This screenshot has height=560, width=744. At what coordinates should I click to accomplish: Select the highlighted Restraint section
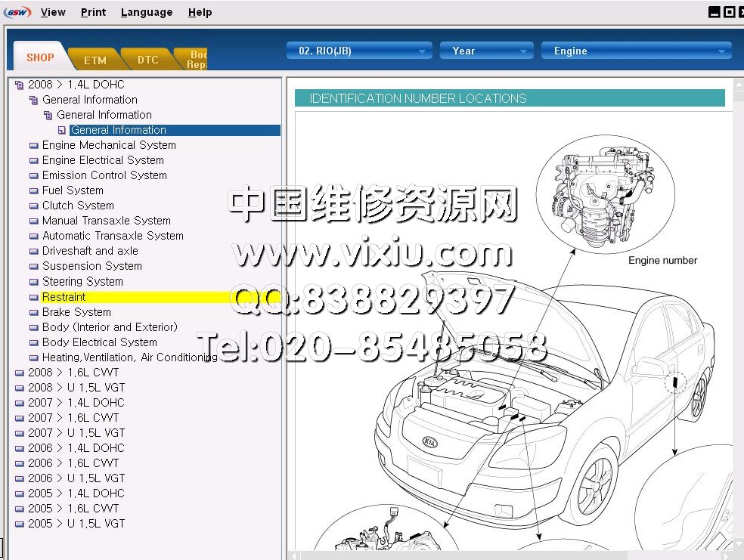[x=64, y=297]
